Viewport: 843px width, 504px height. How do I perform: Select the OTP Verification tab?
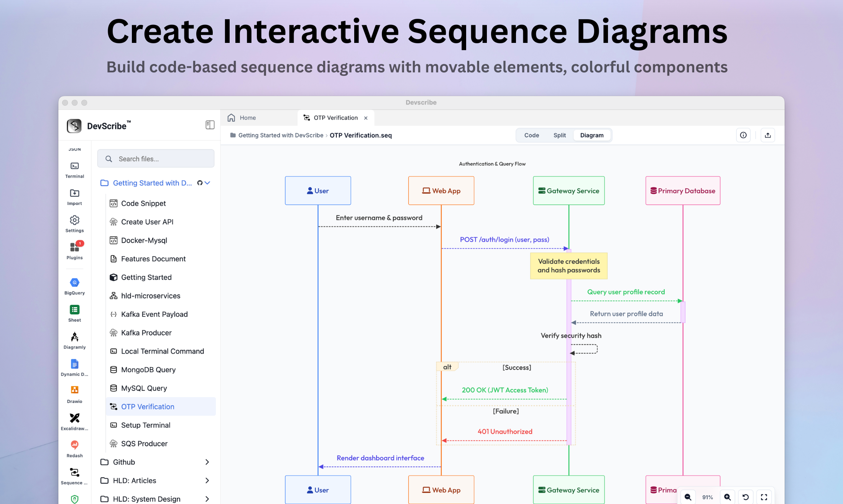[x=335, y=118]
